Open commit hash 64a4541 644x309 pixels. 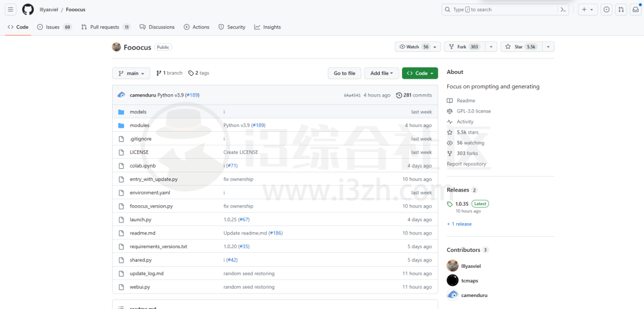pos(352,95)
